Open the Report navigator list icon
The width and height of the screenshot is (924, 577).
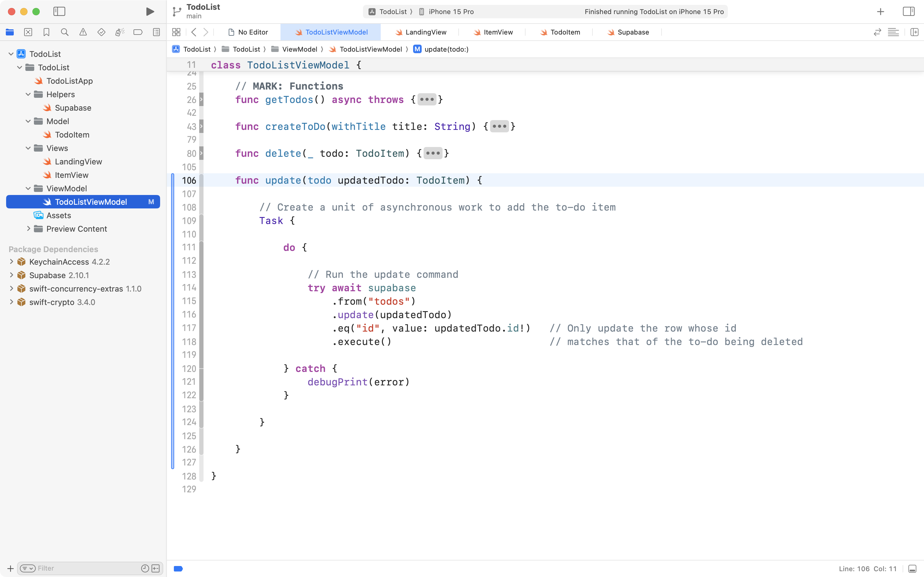point(156,32)
